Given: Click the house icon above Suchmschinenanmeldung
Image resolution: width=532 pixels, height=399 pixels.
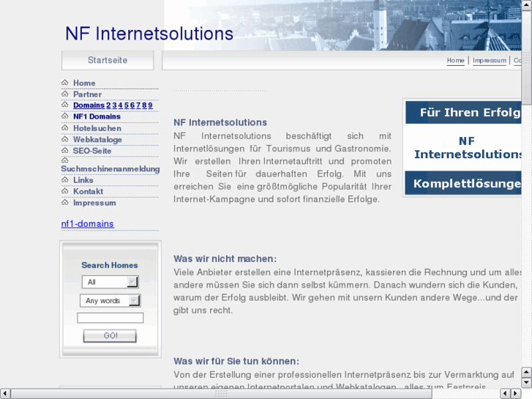Looking at the screenshot, I should coord(65,160).
